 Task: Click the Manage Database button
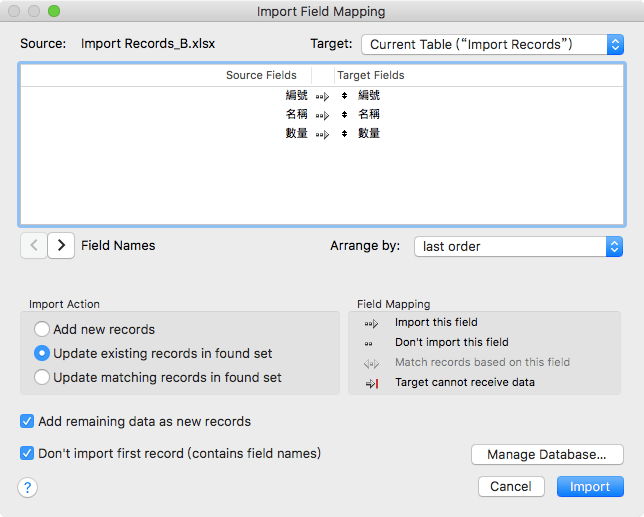point(547,455)
